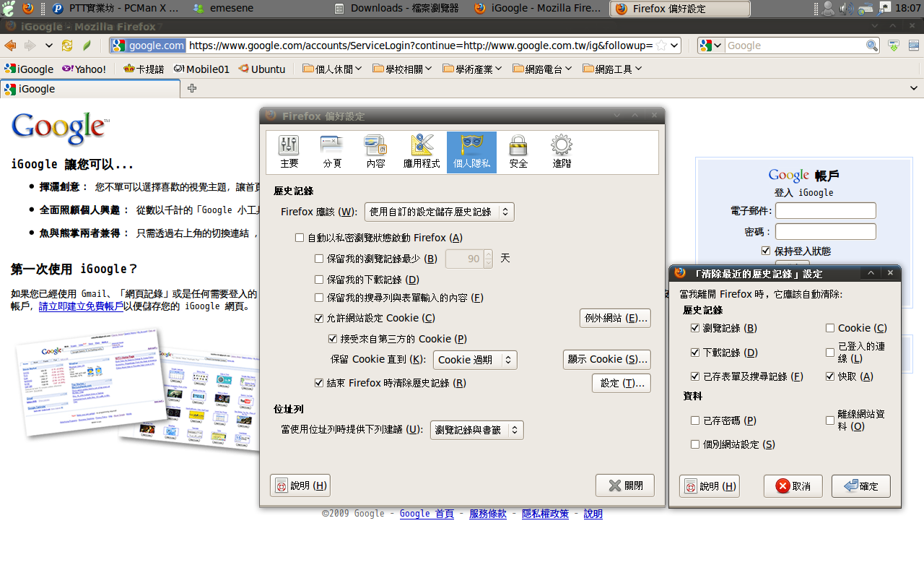
Task: Go to the 進階 (Advanced) preferences pane
Action: [562, 152]
